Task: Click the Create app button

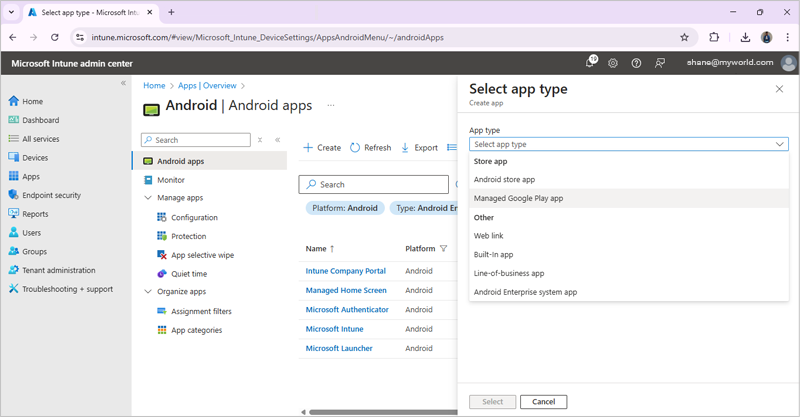Action: (x=322, y=148)
